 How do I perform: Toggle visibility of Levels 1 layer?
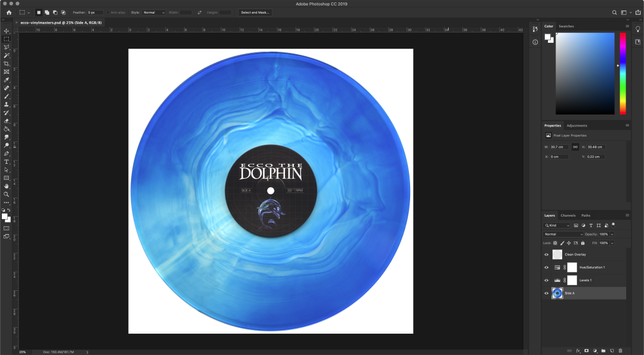[x=547, y=280]
